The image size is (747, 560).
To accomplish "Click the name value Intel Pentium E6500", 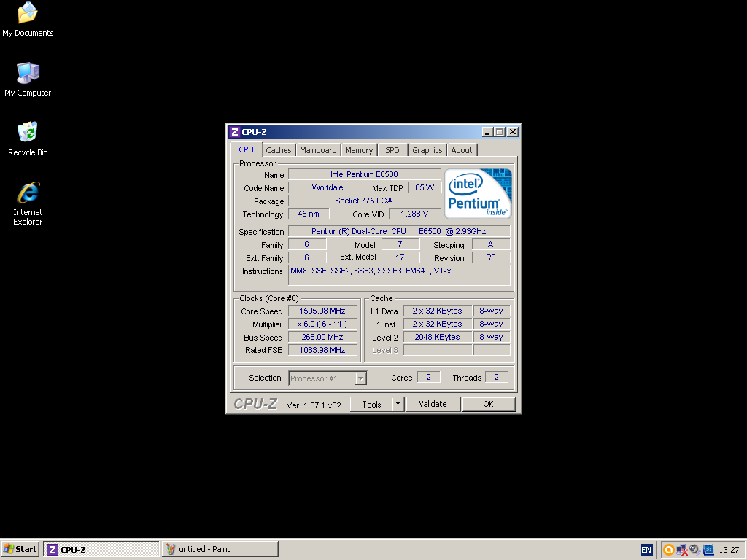I will click(x=365, y=174).
